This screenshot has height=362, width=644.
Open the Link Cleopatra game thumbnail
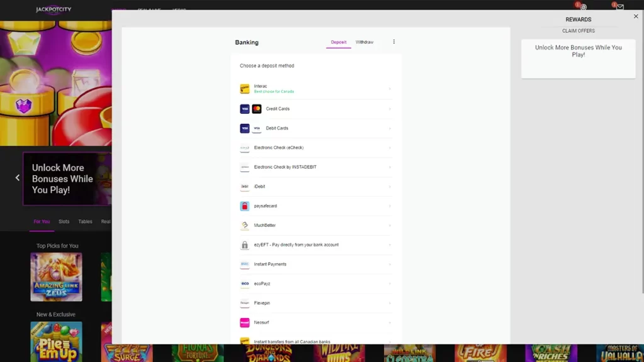point(410,353)
